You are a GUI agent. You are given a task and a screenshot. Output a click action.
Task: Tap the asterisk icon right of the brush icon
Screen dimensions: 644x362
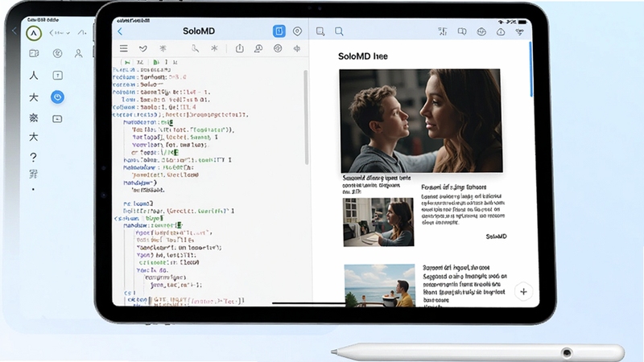(x=214, y=48)
